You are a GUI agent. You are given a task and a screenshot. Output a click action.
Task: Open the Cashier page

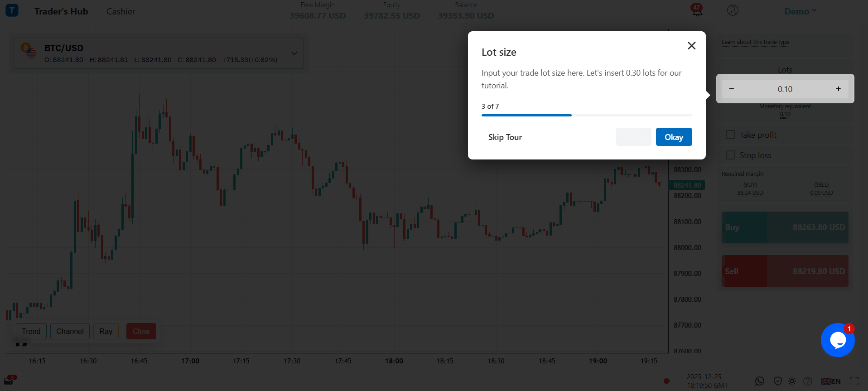(121, 11)
